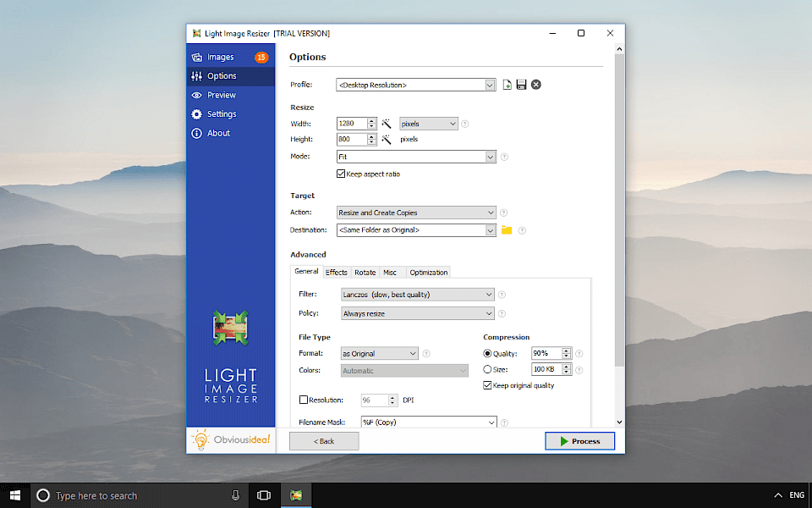Open the pixels unit dropdown
Viewport: 812px width, 508px height.
429,124
